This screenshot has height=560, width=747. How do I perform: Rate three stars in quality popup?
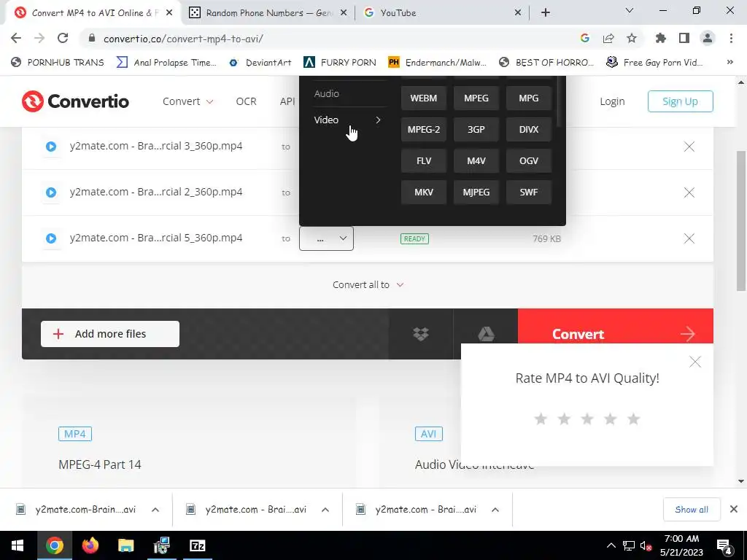pos(587,419)
